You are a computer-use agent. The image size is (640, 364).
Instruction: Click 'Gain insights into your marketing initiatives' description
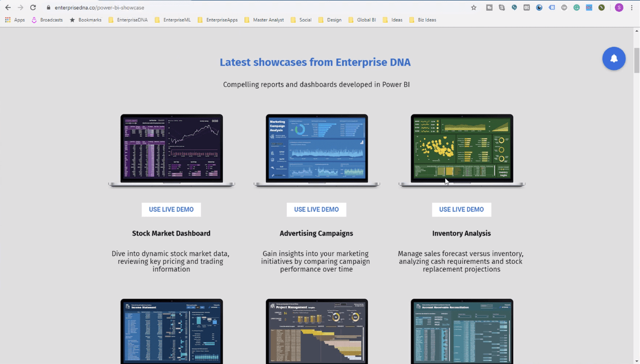click(x=316, y=261)
